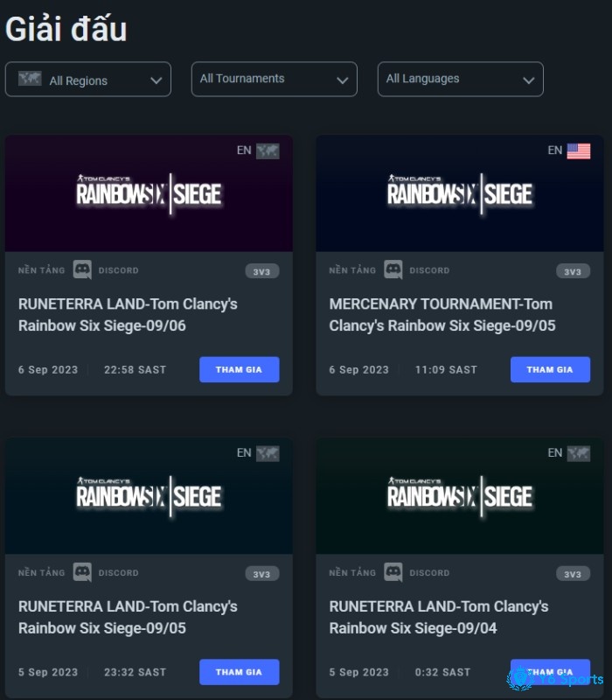Open the All Tournaments dropdown
The width and height of the screenshot is (612, 700).
275,79
